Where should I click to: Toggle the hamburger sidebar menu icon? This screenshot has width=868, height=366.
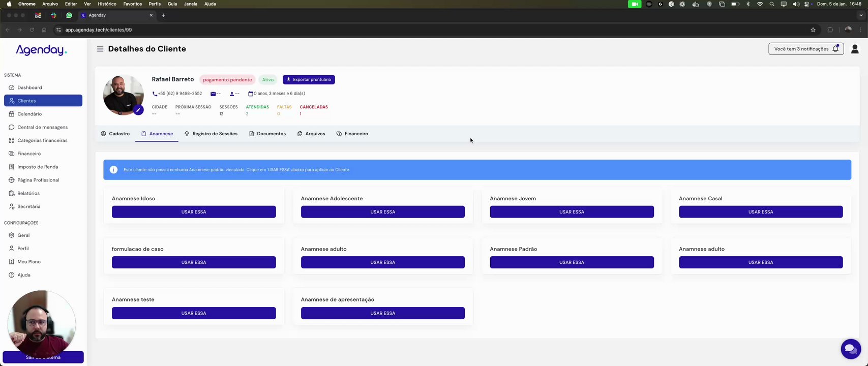100,49
